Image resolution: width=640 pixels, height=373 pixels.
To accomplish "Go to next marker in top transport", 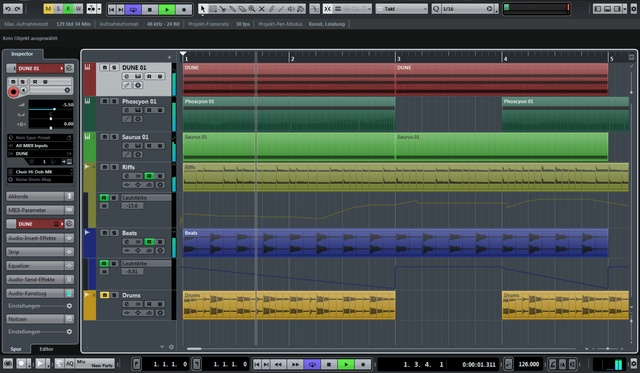I will pyautogui.click(x=120, y=9).
